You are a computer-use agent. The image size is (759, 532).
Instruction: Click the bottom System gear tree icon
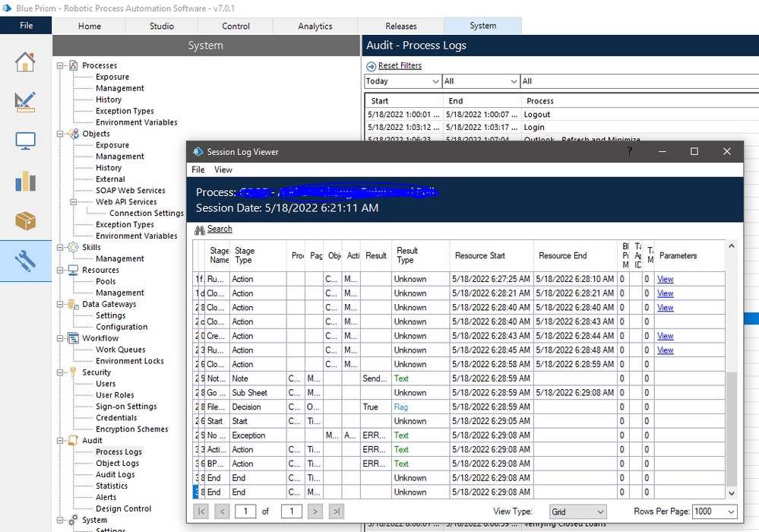pyautogui.click(x=73, y=520)
